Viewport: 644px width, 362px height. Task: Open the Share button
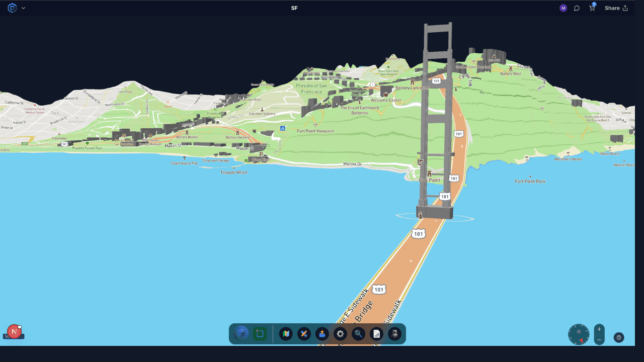point(616,8)
